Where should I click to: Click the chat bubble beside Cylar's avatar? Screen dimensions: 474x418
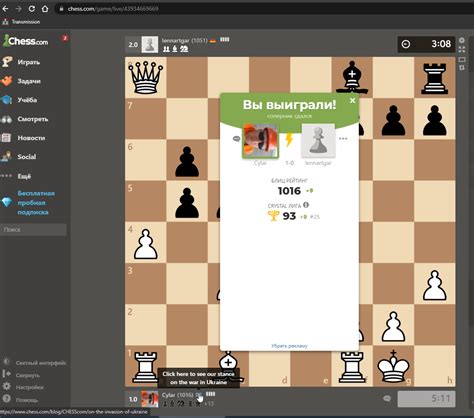pyautogui.click(x=236, y=139)
